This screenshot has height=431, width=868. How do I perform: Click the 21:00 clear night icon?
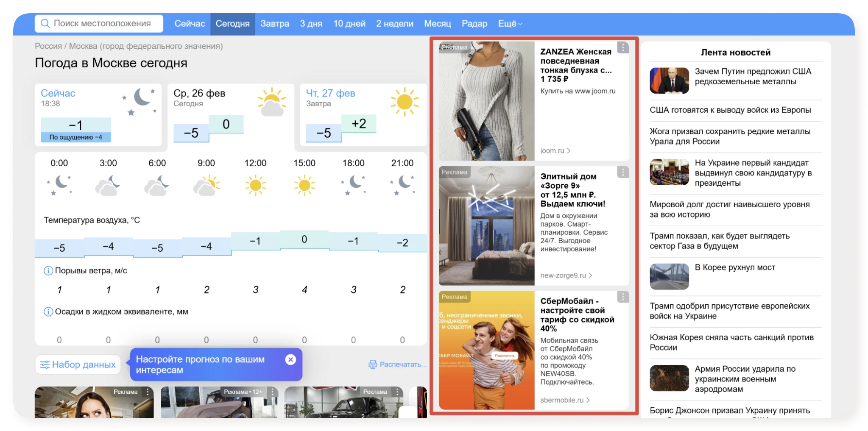[x=402, y=185]
